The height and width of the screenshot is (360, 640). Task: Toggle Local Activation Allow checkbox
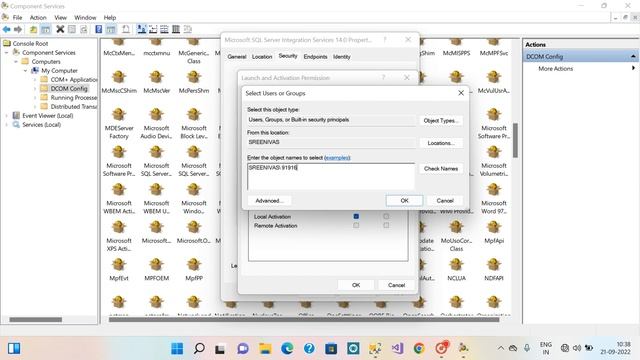tap(356, 216)
